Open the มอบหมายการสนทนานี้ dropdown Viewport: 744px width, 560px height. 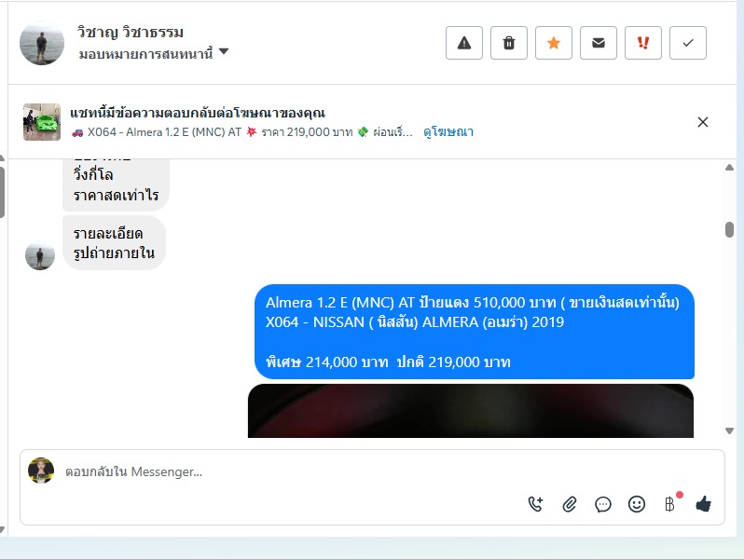pyautogui.click(x=153, y=53)
